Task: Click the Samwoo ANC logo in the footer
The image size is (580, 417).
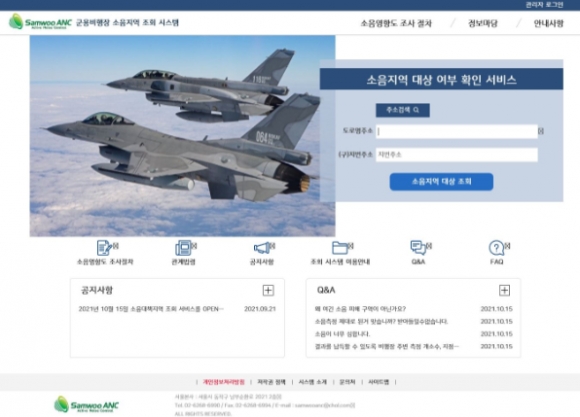Action: point(87,404)
